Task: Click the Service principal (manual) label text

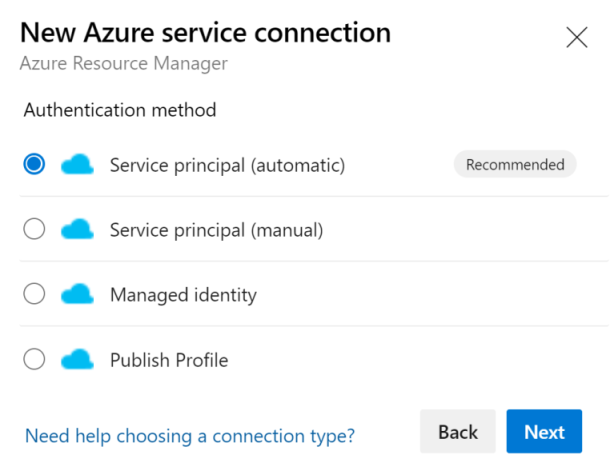Action: click(x=217, y=230)
